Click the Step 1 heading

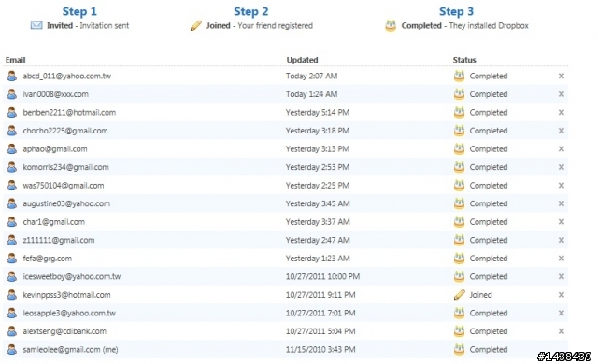pos(79,11)
